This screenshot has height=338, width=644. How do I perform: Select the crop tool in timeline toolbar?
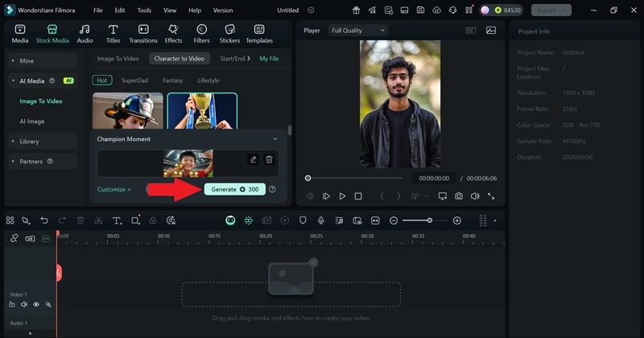[x=135, y=221]
